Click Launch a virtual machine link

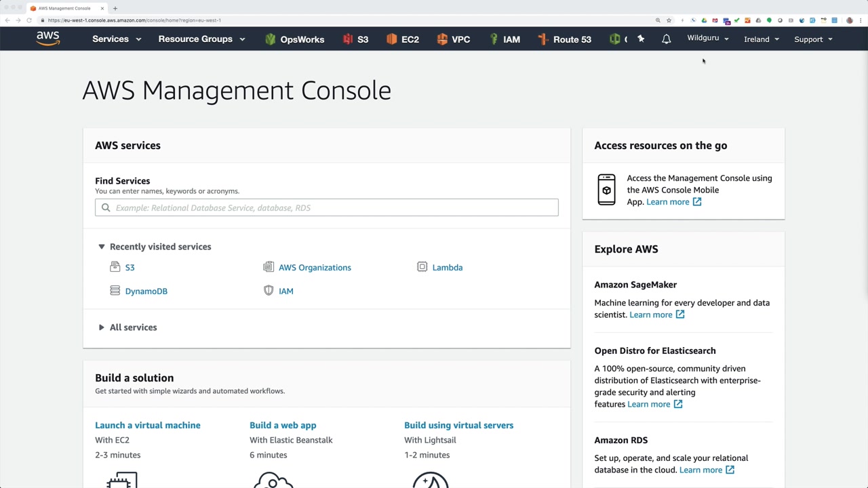[x=147, y=425]
